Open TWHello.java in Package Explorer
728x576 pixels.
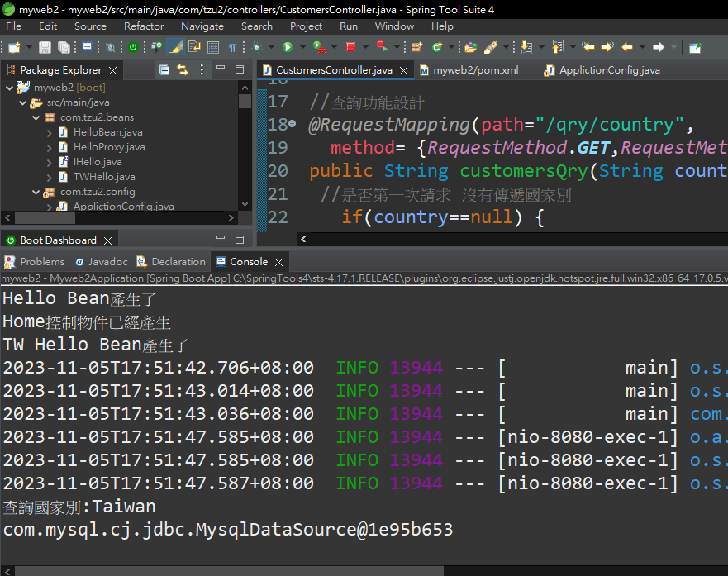coord(103,177)
